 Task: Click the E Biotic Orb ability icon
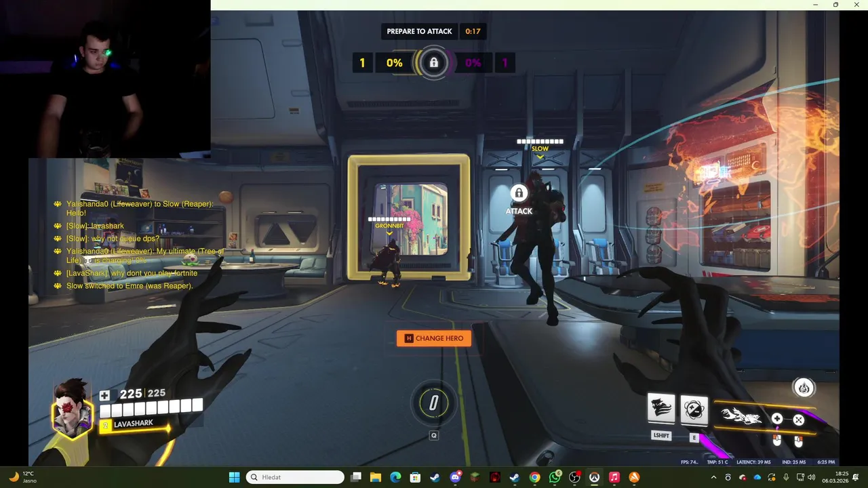(694, 409)
